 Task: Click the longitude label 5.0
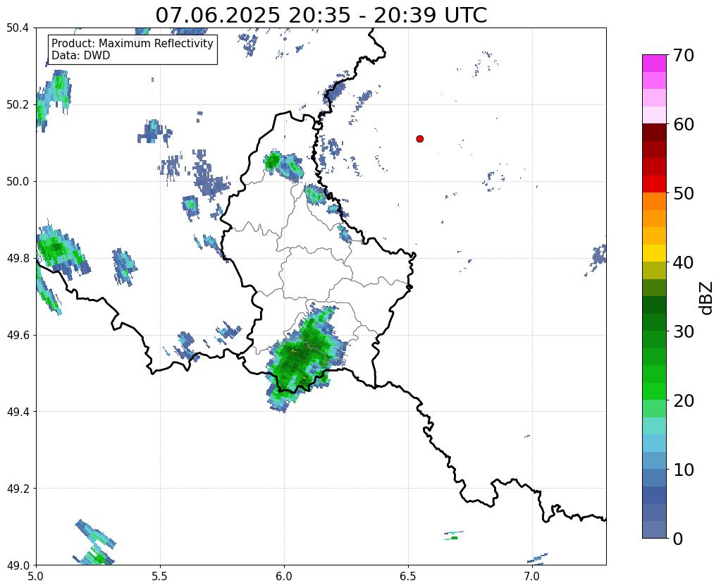[x=36, y=576]
